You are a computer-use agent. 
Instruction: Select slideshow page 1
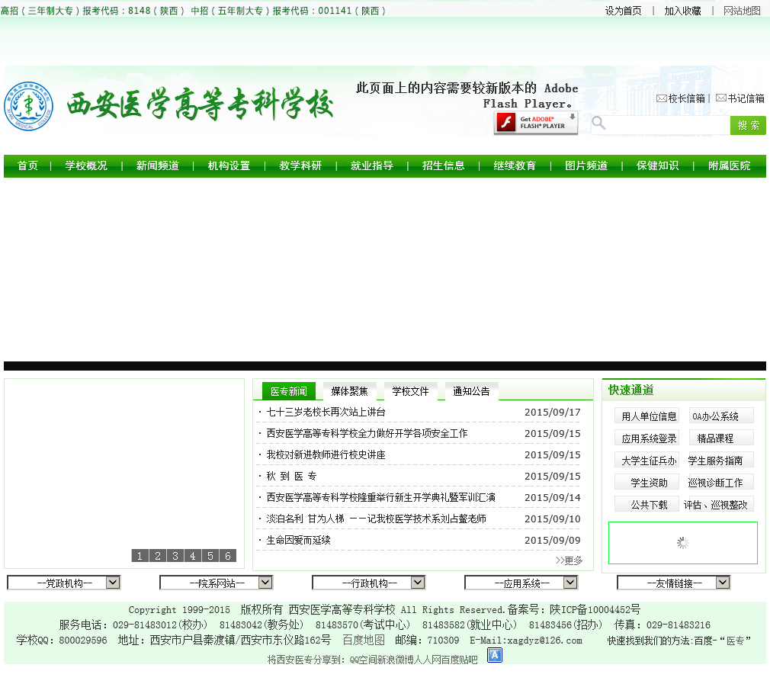click(140, 556)
